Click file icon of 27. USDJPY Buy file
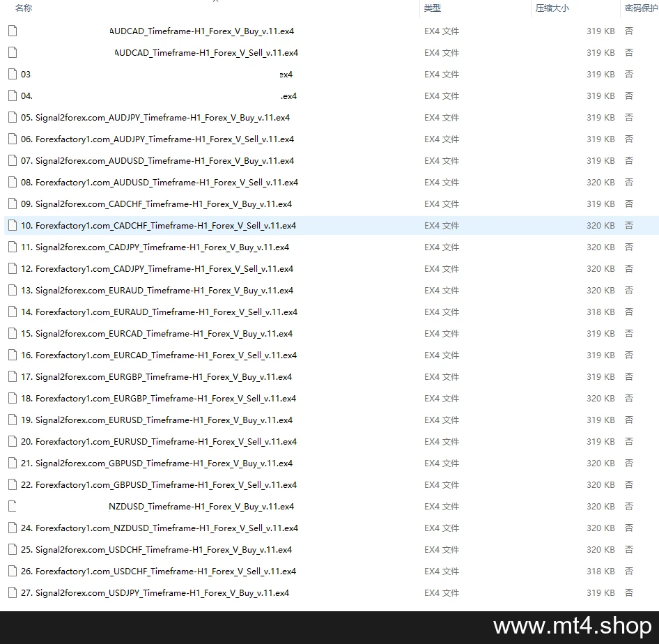The height and width of the screenshot is (644, 659). click(x=13, y=592)
